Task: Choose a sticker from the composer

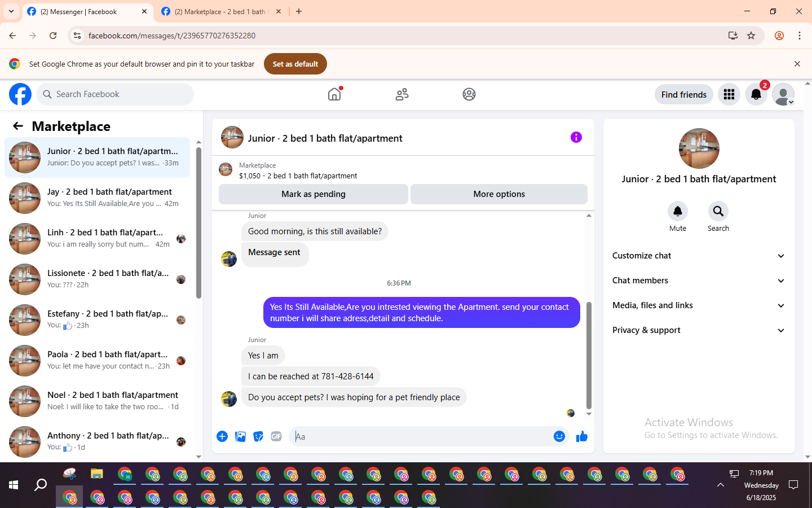Action: tap(258, 436)
